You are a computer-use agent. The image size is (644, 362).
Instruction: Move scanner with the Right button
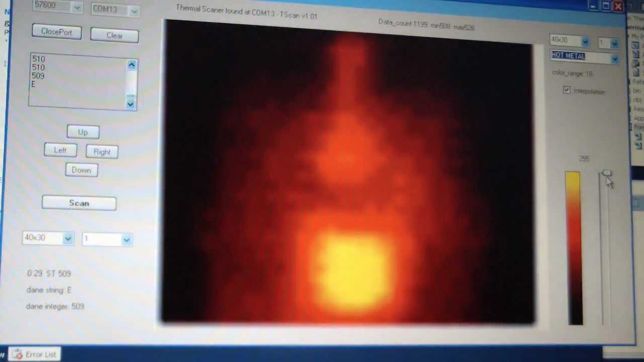pos(102,152)
